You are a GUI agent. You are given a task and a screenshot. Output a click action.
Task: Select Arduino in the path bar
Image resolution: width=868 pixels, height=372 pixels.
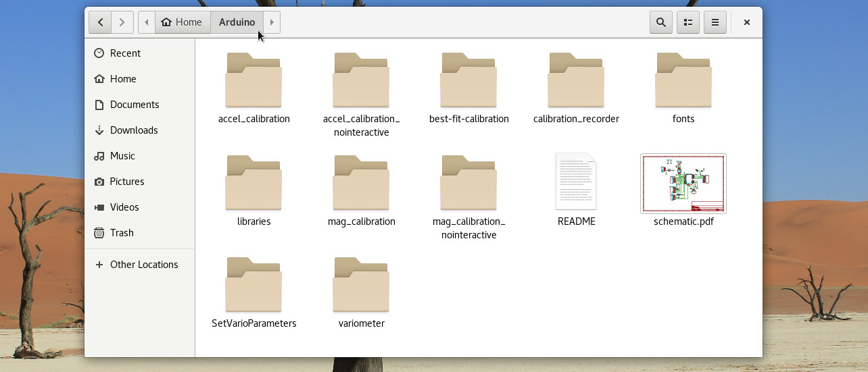tap(237, 22)
